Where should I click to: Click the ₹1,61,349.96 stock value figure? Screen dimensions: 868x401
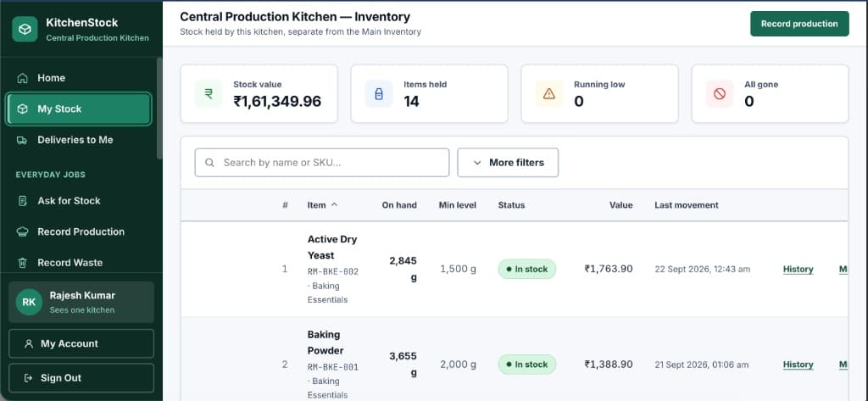[x=277, y=102]
